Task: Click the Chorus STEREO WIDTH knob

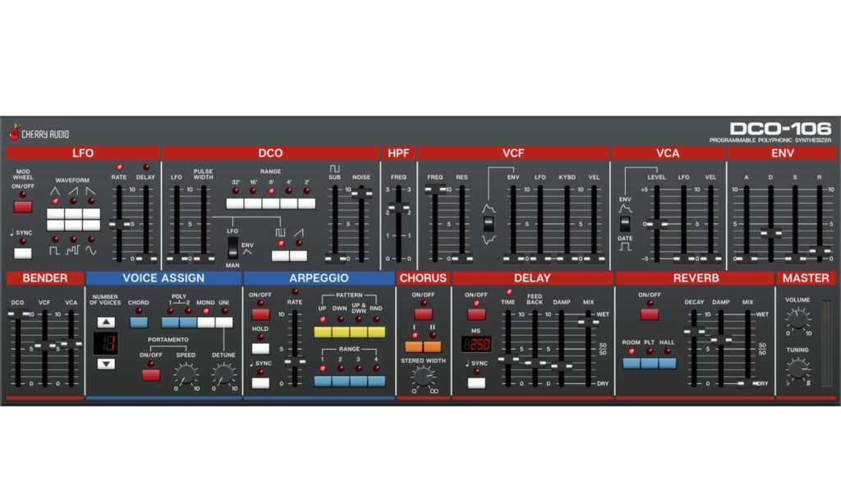Action: click(x=423, y=378)
